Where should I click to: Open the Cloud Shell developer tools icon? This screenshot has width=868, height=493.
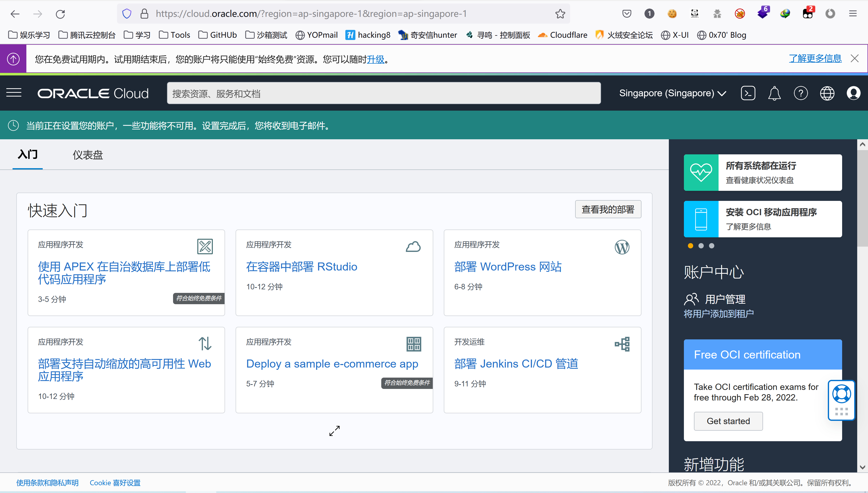tap(748, 93)
